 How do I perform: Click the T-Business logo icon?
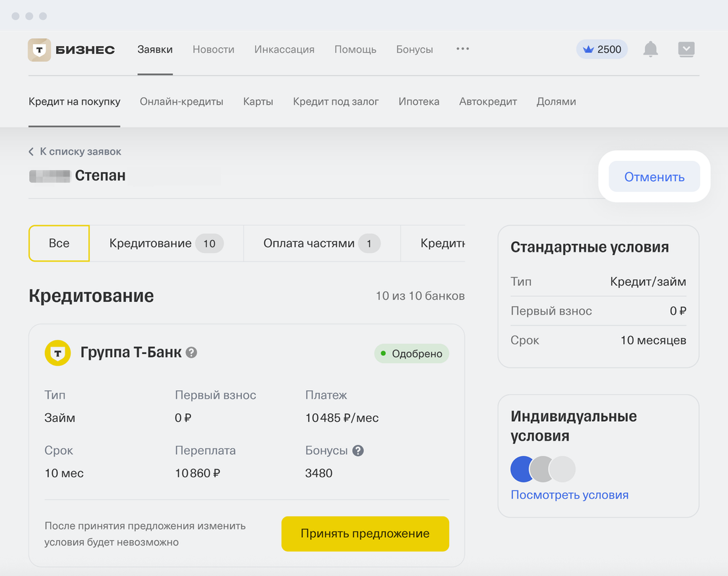pos(39,50)
